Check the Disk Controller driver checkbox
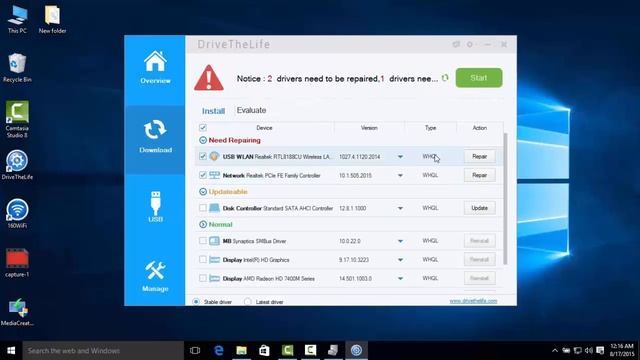Viewport: 640px width, 360px height. (x=202, y=208)
